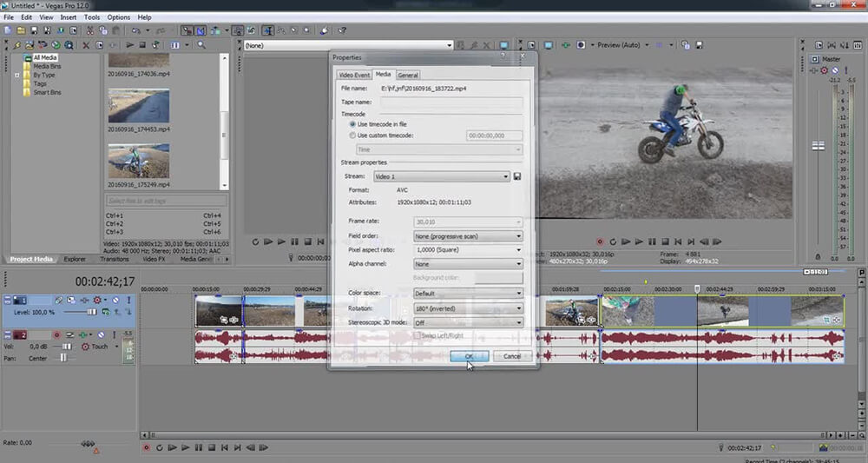The width and height of the screenshot is (868, 463).
Task: Open the Pixel aspect ratio dropdown
Action: (468, 250)
